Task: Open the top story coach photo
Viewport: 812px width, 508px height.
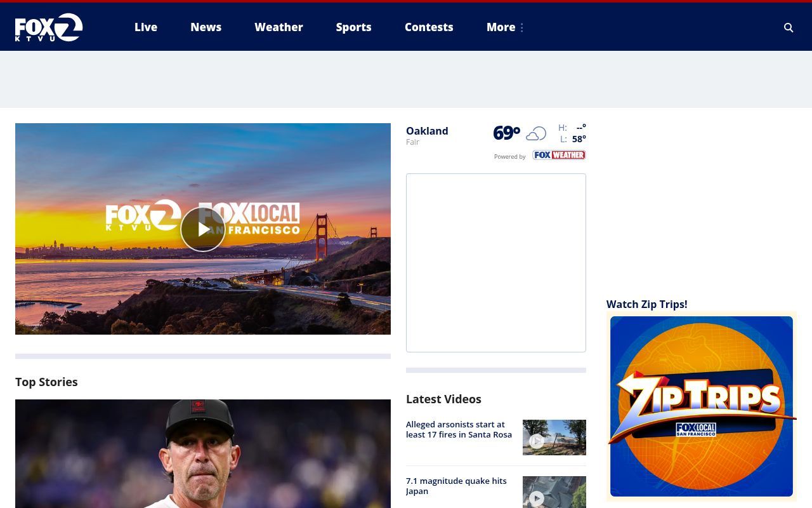Action: (x=203, y=453)
